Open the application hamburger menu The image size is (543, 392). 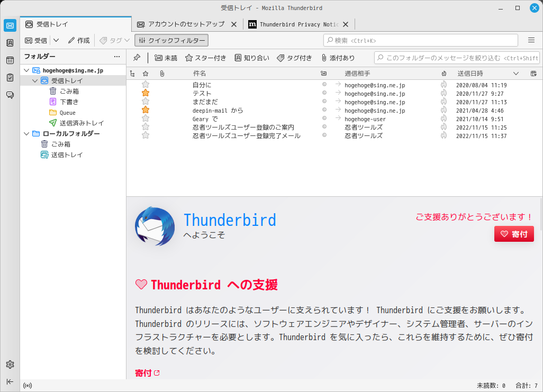531,40
